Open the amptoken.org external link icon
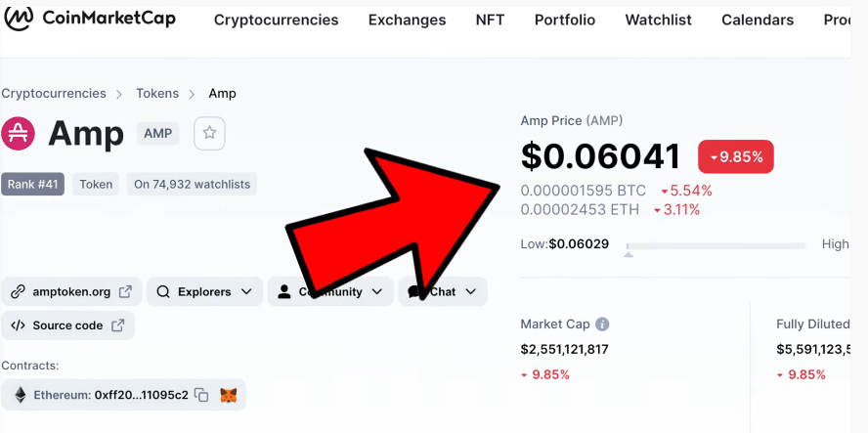 coord(126,291)
